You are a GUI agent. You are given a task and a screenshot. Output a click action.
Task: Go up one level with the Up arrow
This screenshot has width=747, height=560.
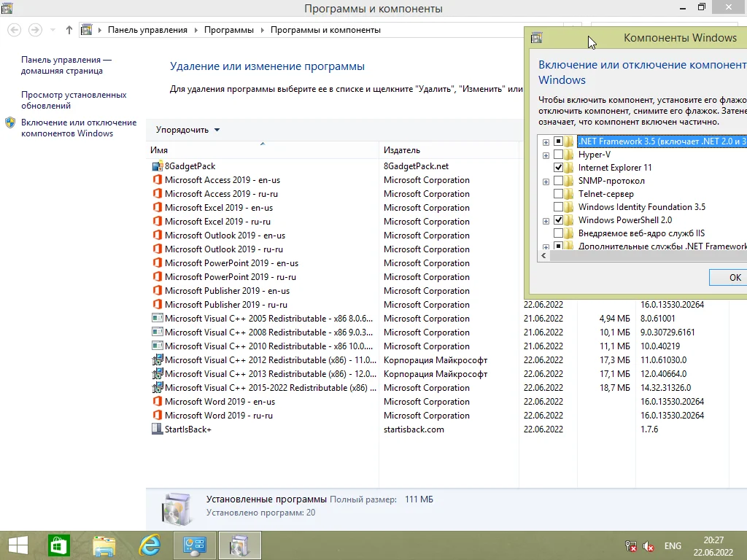pyautogui.click(x=69, y=30)
